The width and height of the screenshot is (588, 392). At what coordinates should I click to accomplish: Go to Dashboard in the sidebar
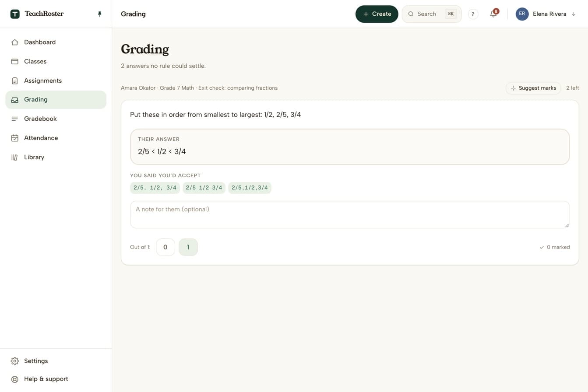pyautogui.click(x=56, y=42)
